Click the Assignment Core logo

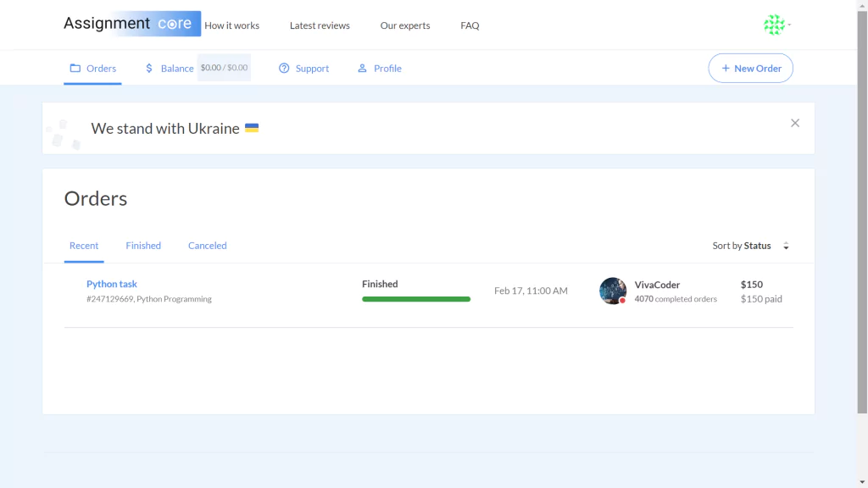[131, 24]
